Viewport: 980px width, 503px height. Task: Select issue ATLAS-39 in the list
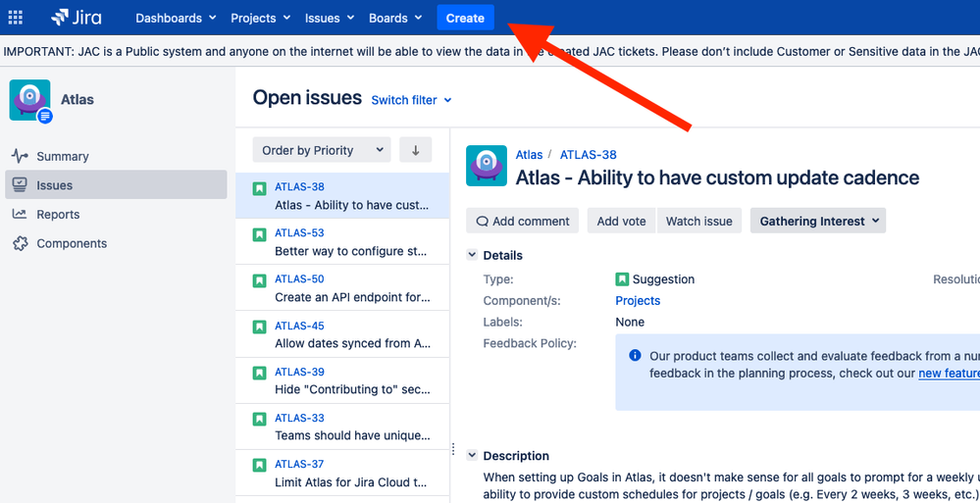342,380
